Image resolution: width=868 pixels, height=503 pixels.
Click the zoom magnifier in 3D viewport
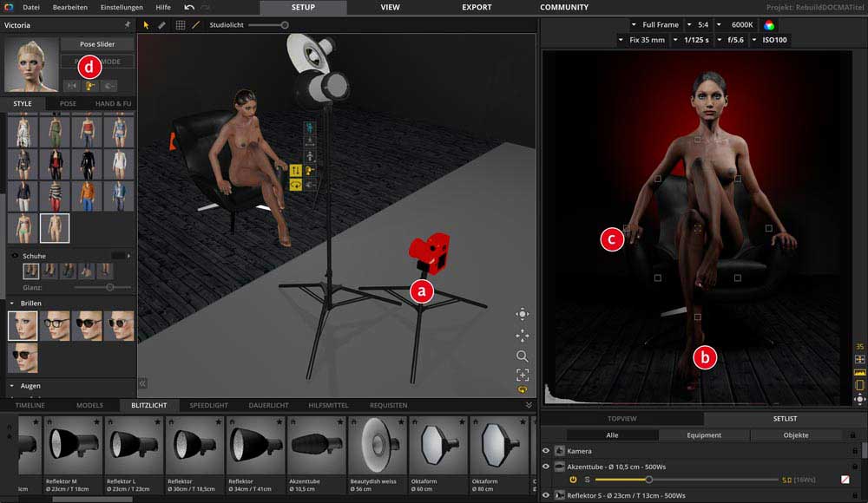[x=522, y=356]
